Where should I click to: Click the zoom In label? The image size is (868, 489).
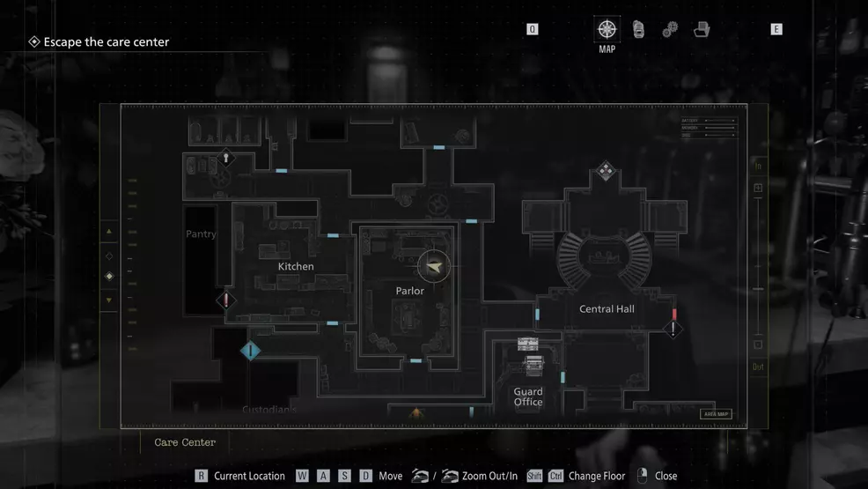(x=758, y=167)
